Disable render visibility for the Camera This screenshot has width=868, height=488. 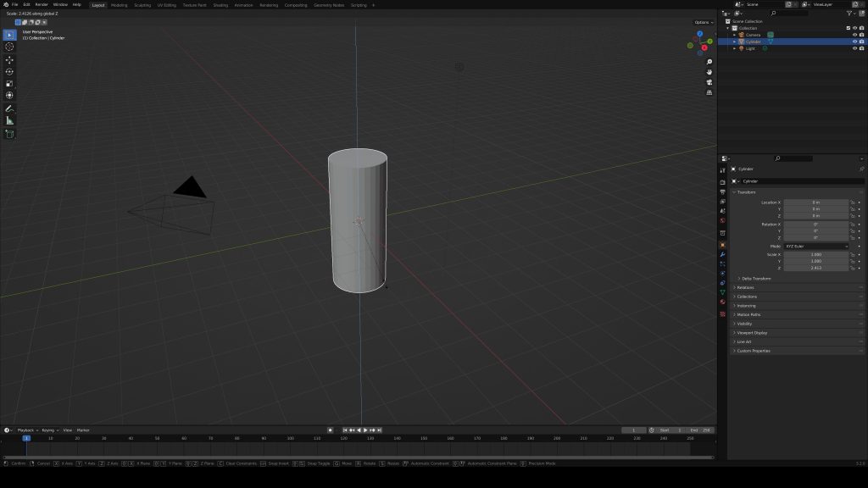(861, 35)
